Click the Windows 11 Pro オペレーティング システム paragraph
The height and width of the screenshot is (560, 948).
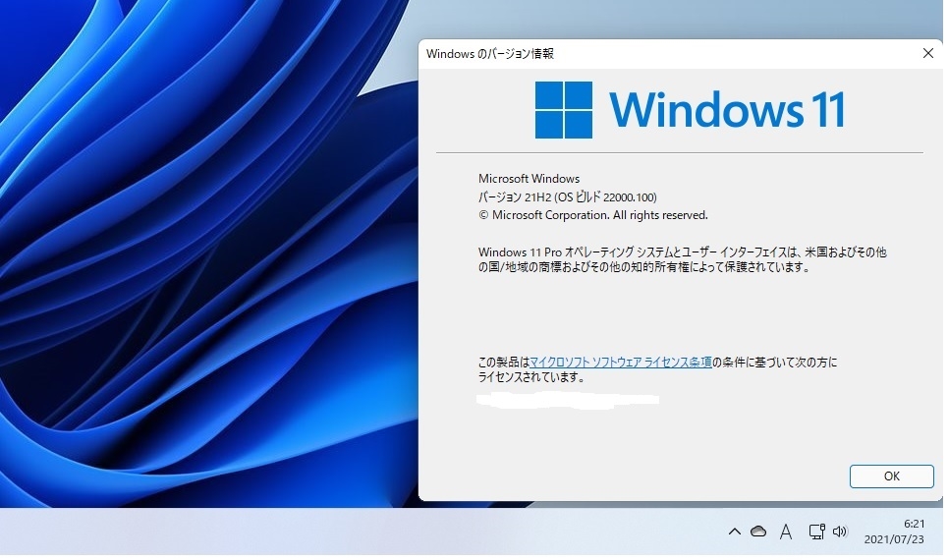click(x=683, y=259)
